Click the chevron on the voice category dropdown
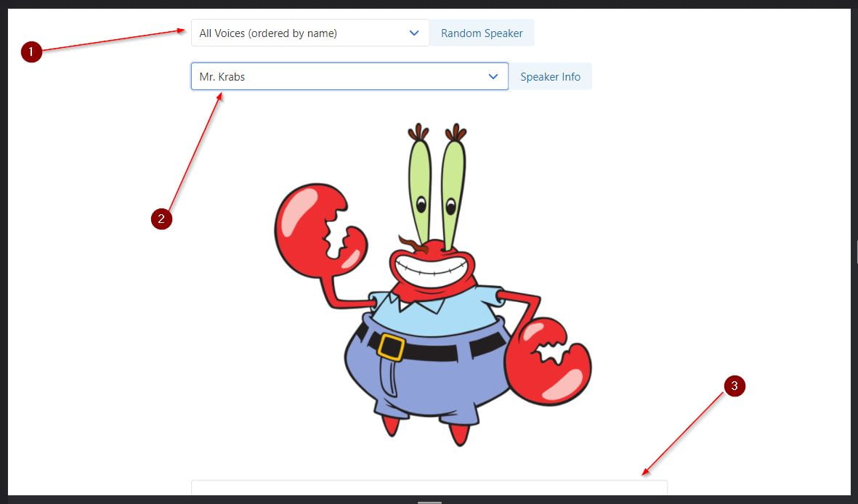The image size is (858, 504). click(414, 33)
